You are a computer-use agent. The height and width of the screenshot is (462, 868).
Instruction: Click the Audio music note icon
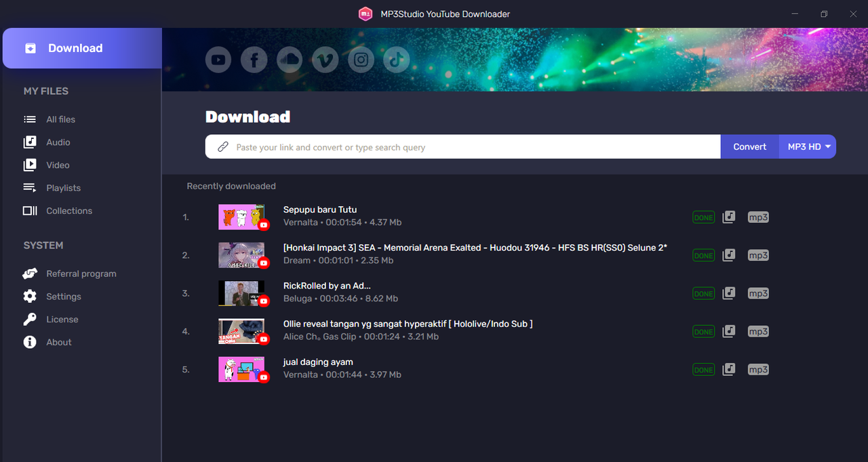point(30,142)
